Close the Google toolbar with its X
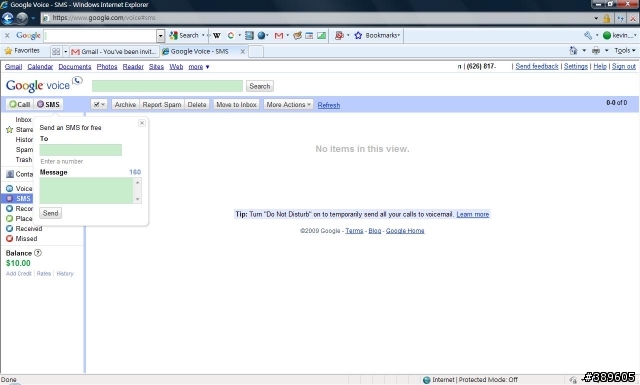Image resolution: width=640 pixels, height=385 pixels. [x=7, y=36]
